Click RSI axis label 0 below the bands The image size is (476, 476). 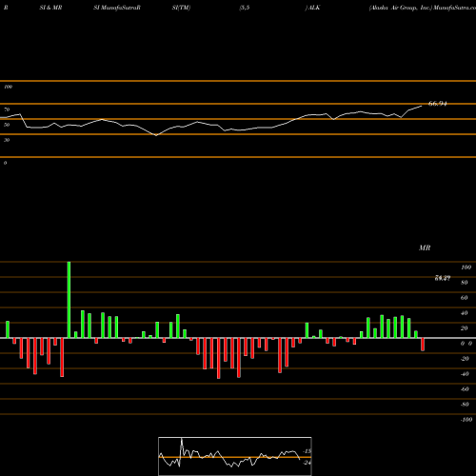point(5,163)
